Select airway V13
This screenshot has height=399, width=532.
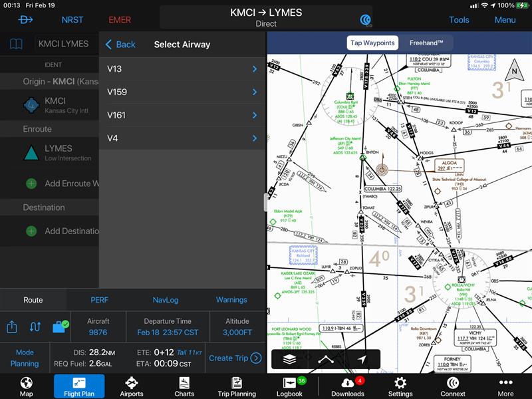[182, 69]
